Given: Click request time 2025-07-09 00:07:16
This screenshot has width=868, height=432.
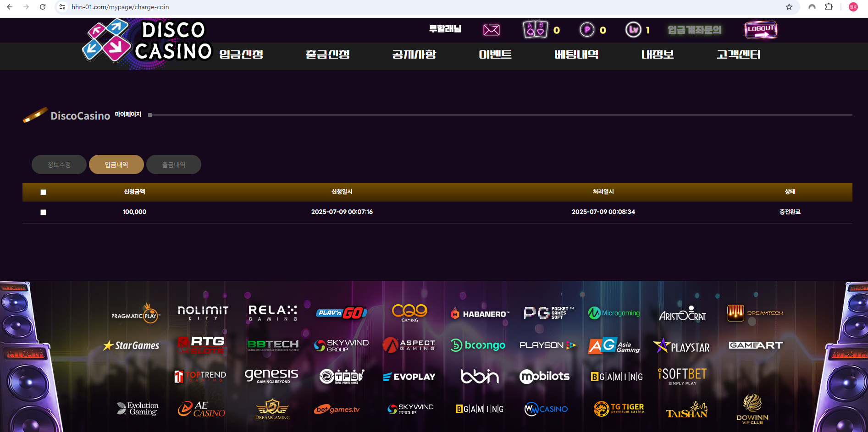Looking at the screenshot, I should (342, 212).
